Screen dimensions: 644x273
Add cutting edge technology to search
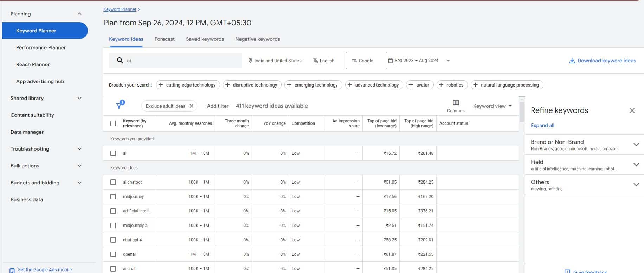point(188,85)
